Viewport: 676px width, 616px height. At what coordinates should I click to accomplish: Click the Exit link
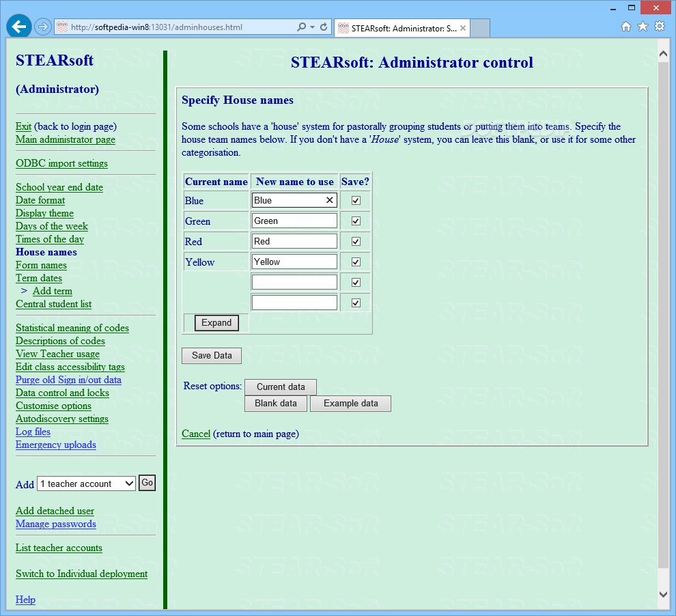click(x=23, y=126)
